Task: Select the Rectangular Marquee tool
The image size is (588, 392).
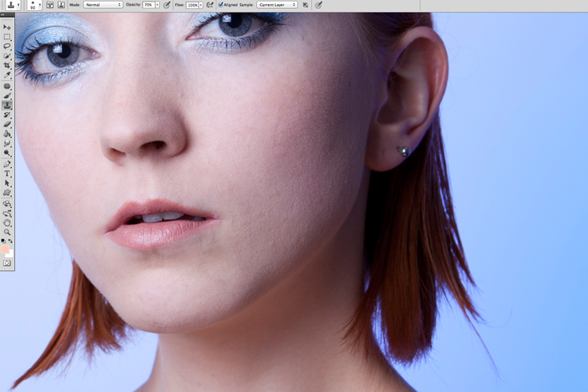Action: [7, 37]
